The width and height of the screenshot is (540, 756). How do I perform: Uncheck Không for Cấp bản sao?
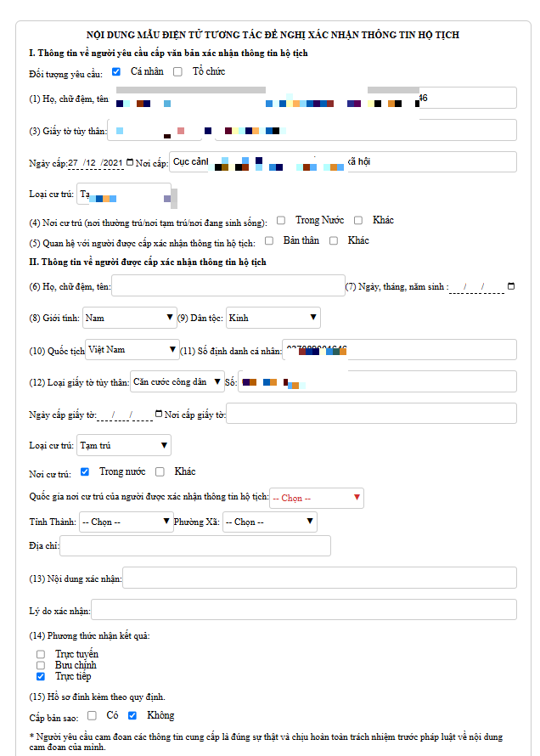click(132, 715)
